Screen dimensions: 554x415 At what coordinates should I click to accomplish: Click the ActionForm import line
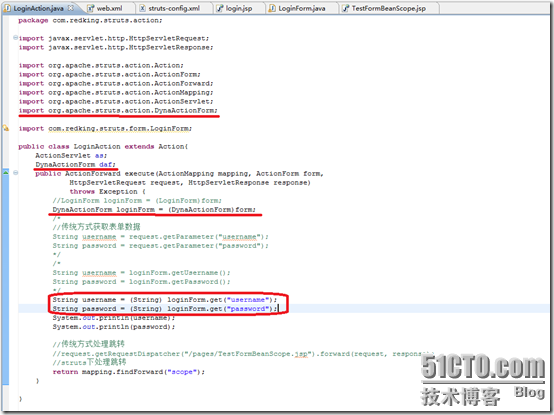(110, 75)
